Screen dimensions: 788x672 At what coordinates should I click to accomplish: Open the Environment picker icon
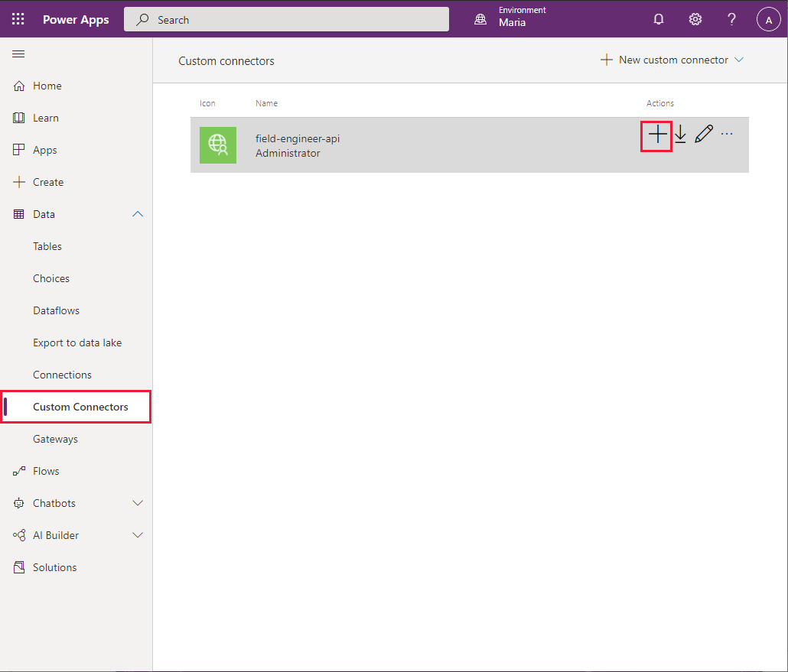(480, 20)
